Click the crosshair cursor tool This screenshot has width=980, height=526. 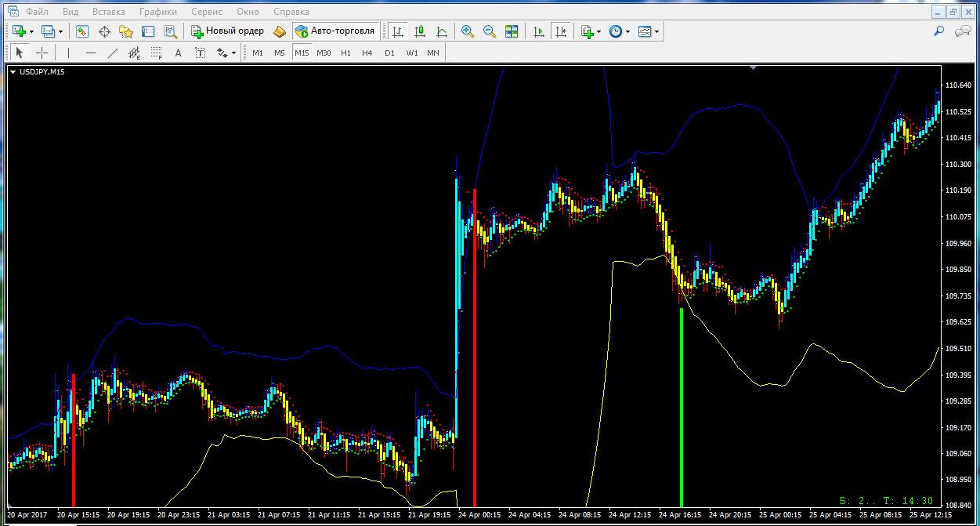pos(42,53)
